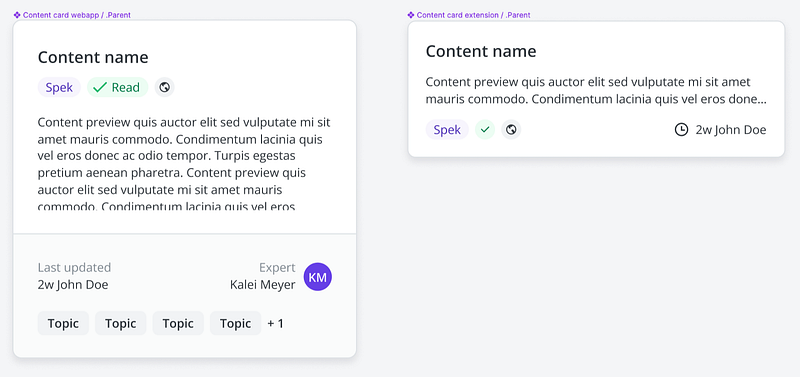This screenshot has width=800, height=377.
Task: Click the clock icon beside 2w John Doe
Action: (681, 130)
